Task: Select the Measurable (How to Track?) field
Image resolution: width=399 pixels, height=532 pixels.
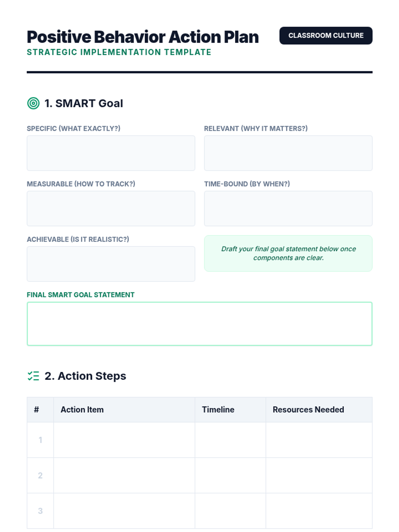Action: (x=111, y=208)
